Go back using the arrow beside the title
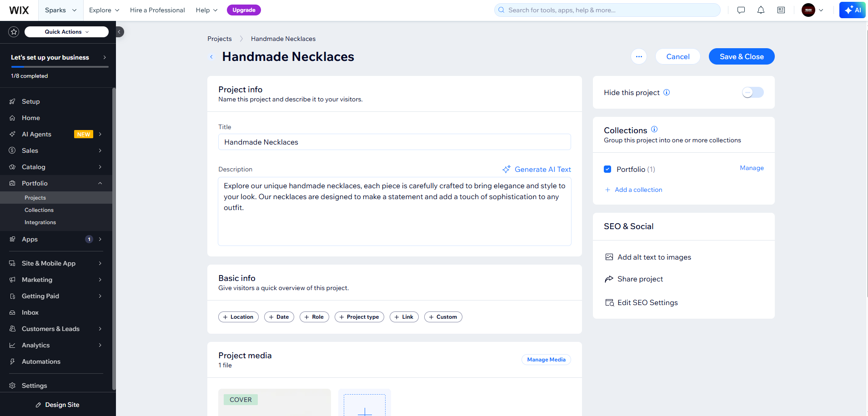 click(211, 57)
